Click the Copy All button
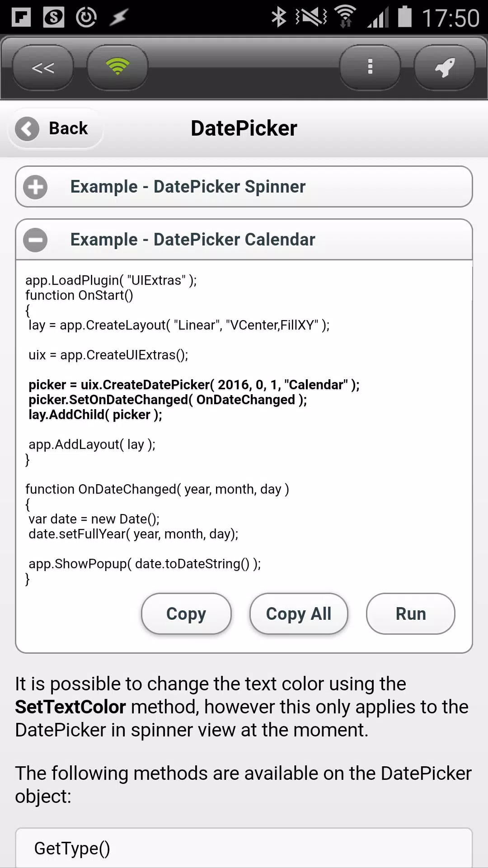This screenshot has height=868, width=488. tap(299, 613)
